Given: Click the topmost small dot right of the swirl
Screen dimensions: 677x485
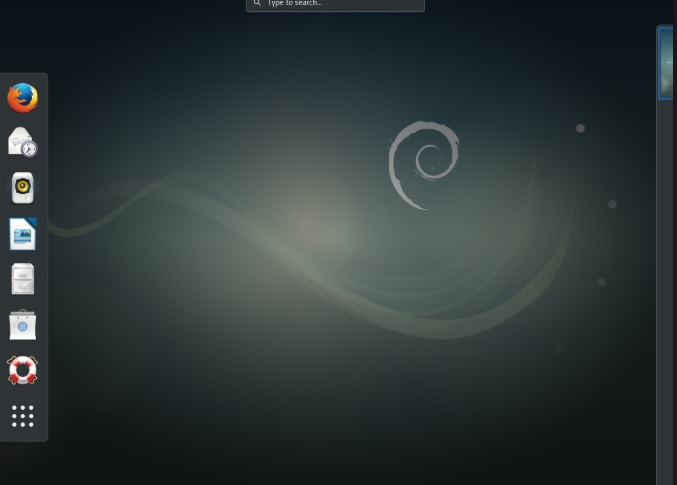Looking at the screenshot, I should 580,128.
